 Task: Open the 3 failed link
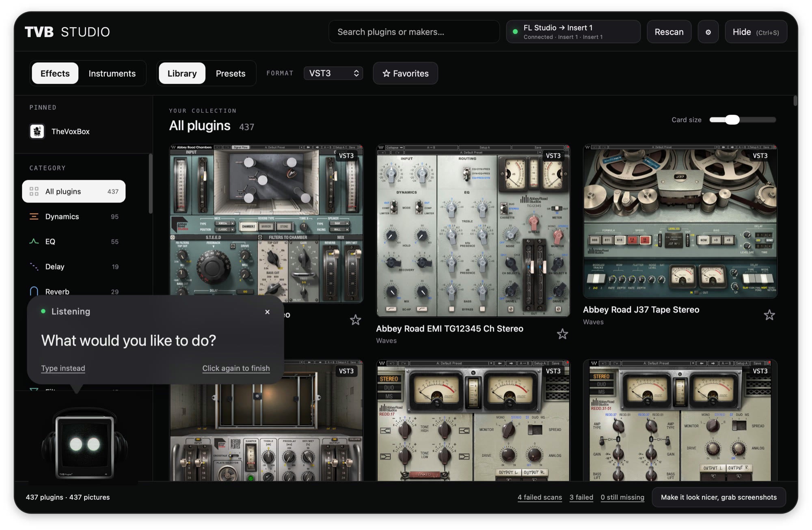pos(581,497)
